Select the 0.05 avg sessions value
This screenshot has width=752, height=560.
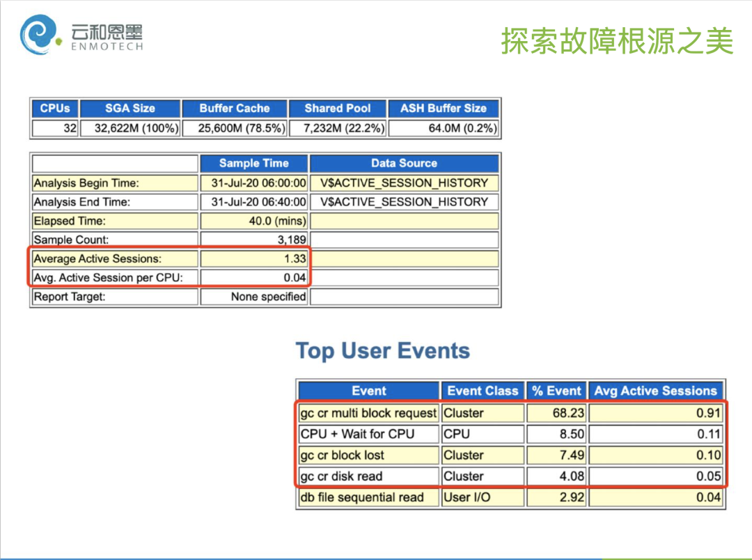(656, 476)
